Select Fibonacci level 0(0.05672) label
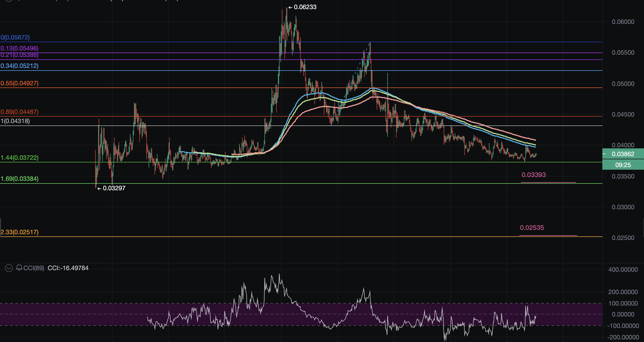 (15, 37)
